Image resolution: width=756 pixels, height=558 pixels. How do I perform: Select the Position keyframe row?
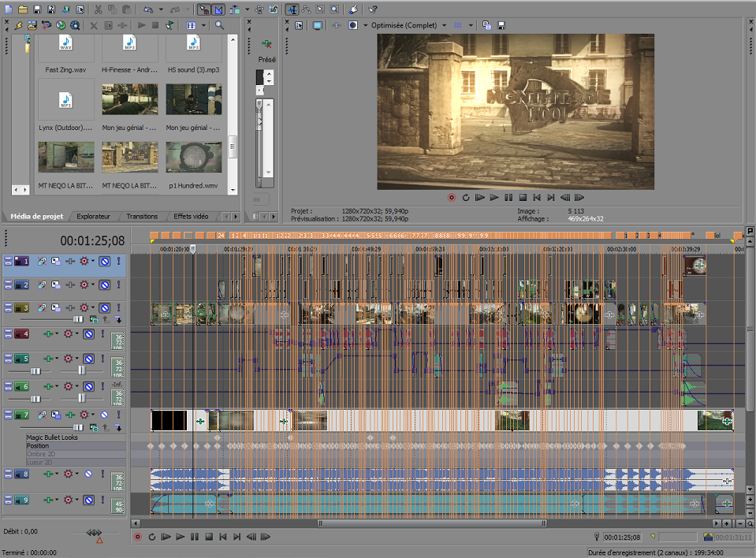click(x=39, y=445)
